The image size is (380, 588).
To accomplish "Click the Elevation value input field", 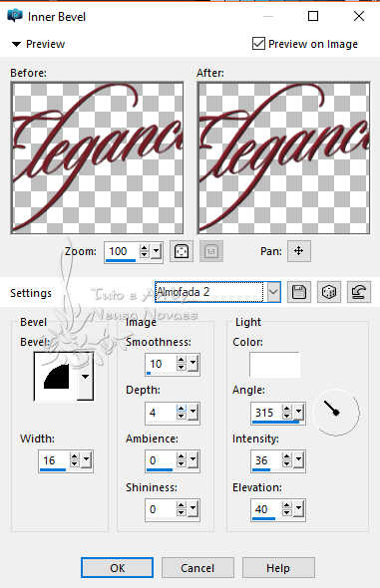I will tap(265, 509).
